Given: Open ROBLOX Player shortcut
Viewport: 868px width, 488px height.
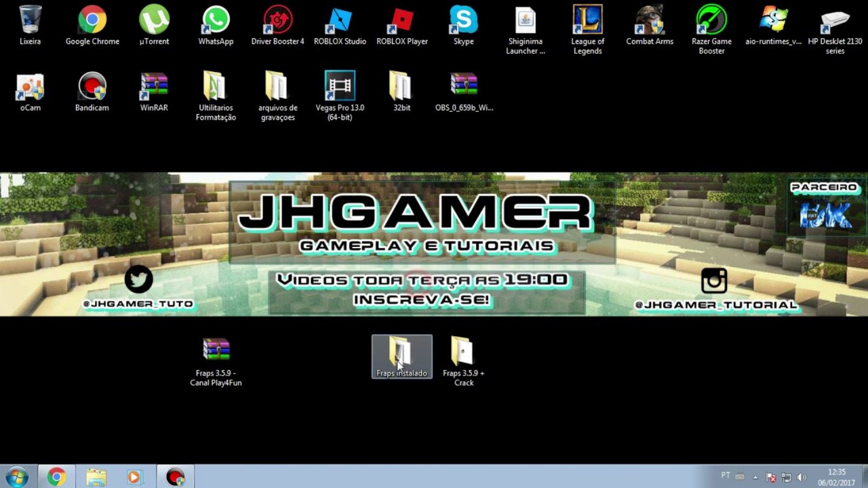Looking at the screenshot, I should point(401,26).
